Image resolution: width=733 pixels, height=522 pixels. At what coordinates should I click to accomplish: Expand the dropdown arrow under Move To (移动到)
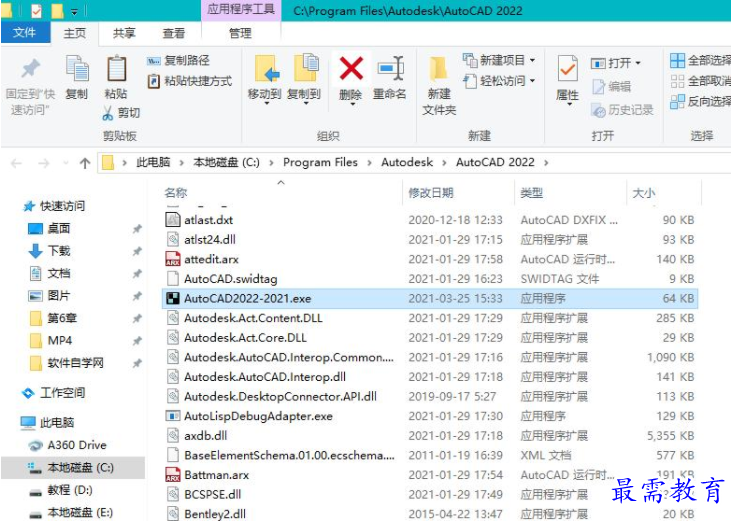[266, 103]
